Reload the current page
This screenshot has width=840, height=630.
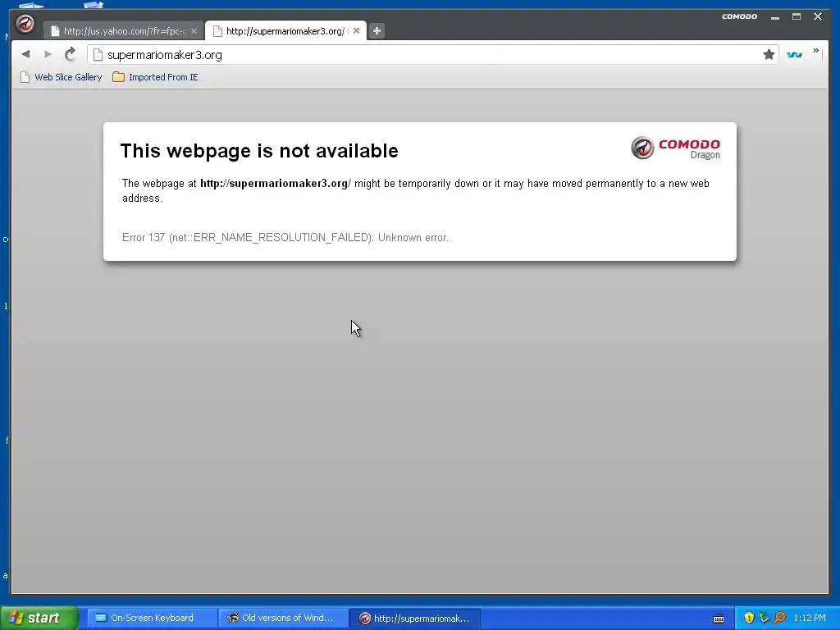coord(71,54)
